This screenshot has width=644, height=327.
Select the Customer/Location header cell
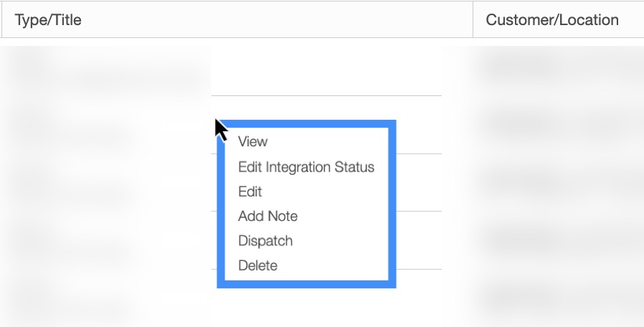coord(552,19)
